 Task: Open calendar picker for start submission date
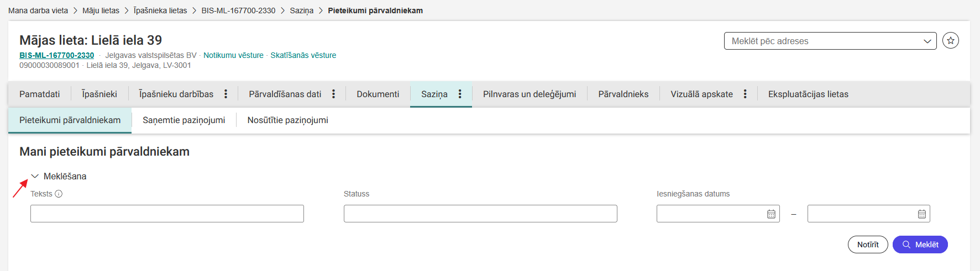point(771,214)
